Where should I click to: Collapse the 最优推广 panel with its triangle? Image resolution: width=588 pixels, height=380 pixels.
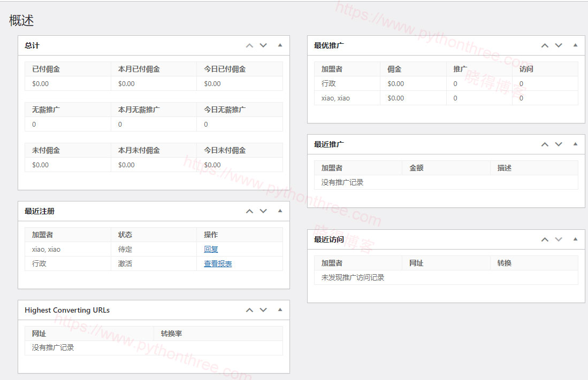click(575, 45)
